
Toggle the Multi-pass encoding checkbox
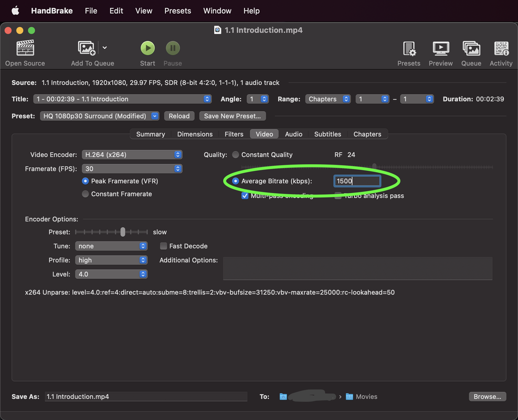[245, 196]
